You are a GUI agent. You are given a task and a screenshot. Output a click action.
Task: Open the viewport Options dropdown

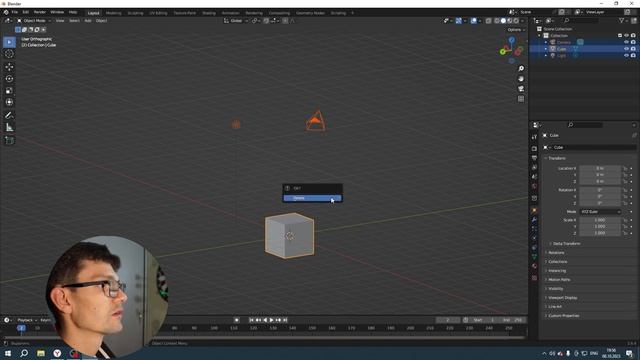pyautogui.click(x=516, y=30)
